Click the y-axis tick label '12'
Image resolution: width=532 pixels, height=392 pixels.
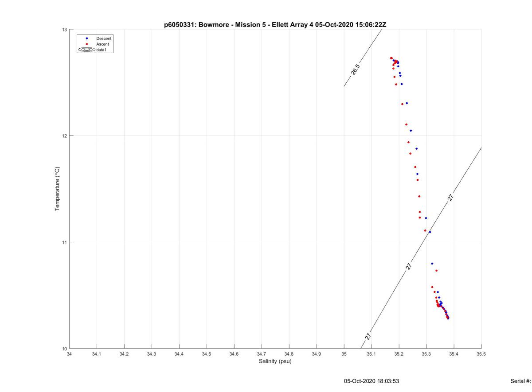64,136
